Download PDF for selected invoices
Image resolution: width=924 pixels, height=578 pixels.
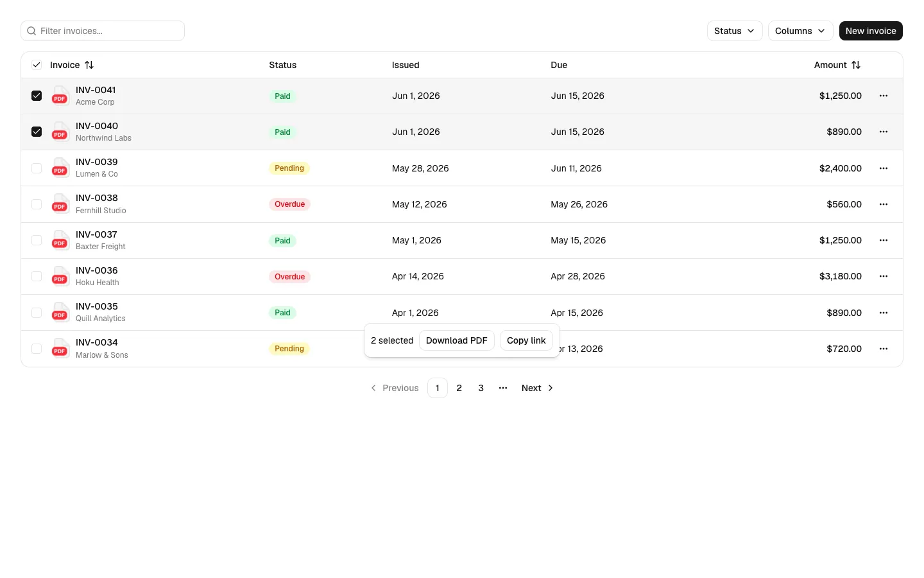coord(457,340)
